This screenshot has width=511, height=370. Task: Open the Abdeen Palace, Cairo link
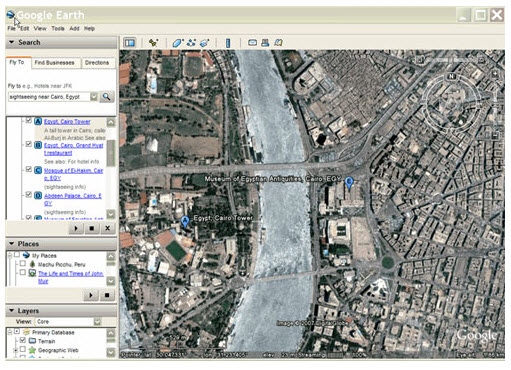[x=73, y=199]
